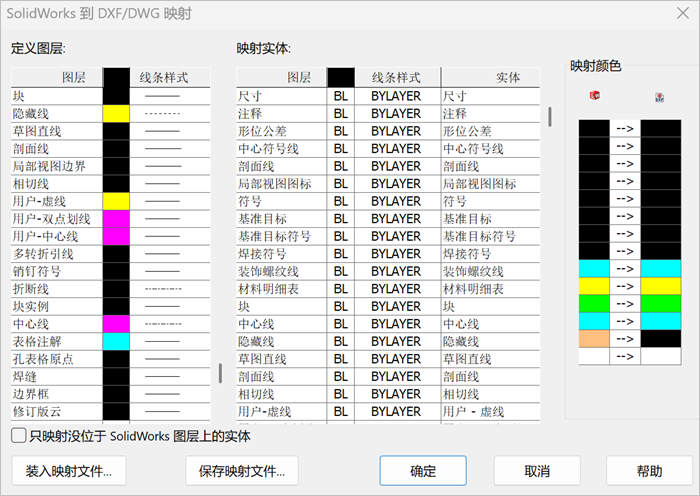This screenshot has width=700, height=496.
Task: Confirm with the 确定 button
Action: click(x=423, y=471)
